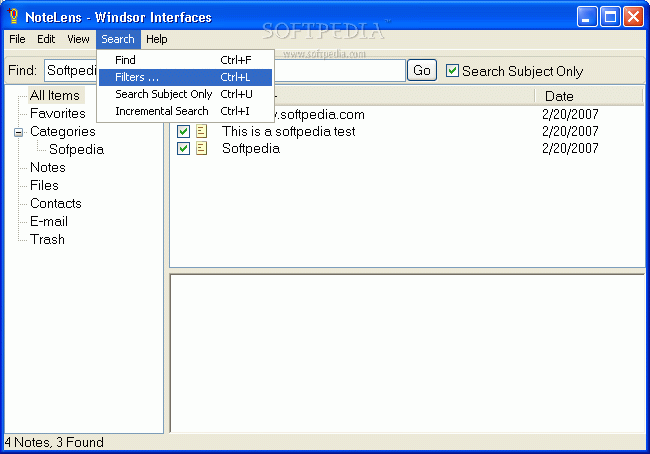Select Search Subject Only menu entry
Viewport: 650px width, 454px height.
tap(185, 94)
